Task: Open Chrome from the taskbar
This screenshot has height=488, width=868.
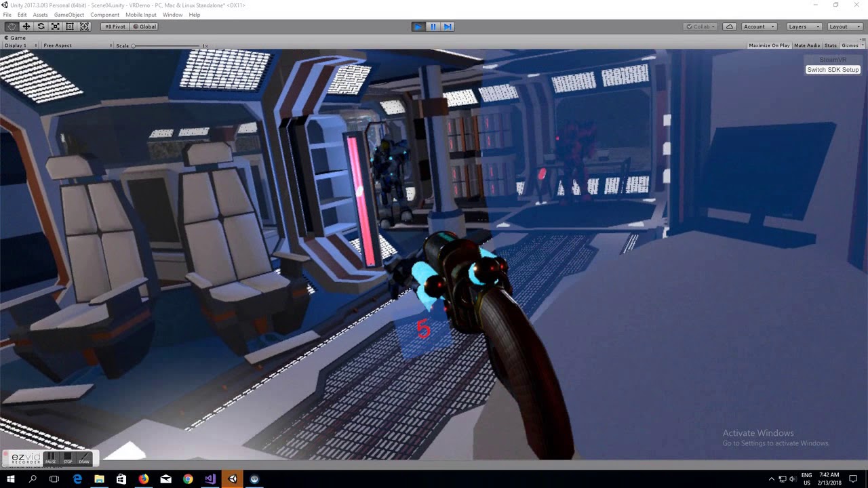Action: [188, 479]
